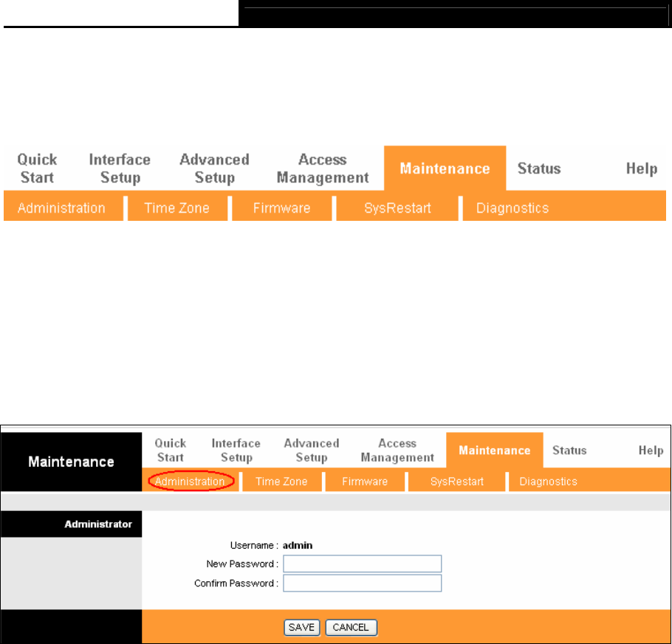Go to Access Management in enlarged menu figure

point(323,168)
